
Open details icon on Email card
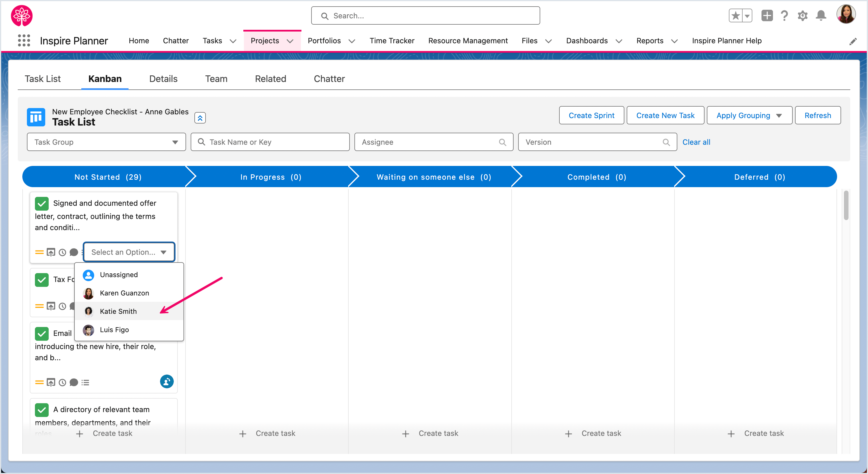coord(51,382)
